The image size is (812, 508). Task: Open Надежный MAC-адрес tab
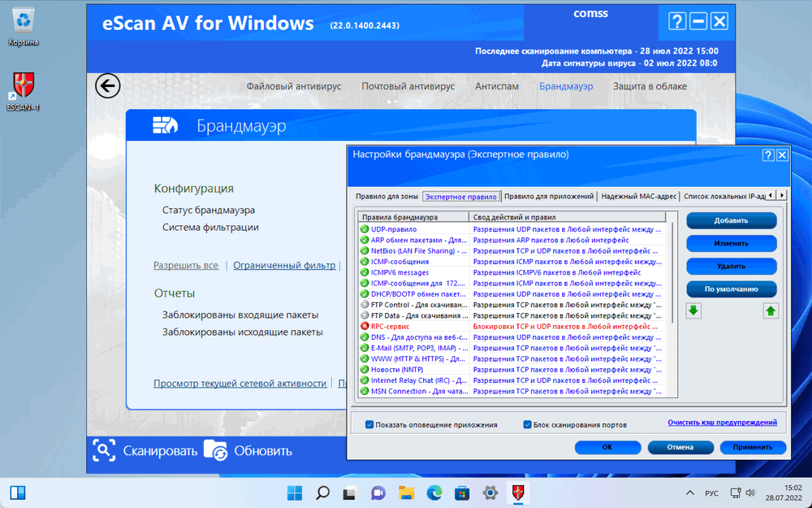tap(638, 197)
